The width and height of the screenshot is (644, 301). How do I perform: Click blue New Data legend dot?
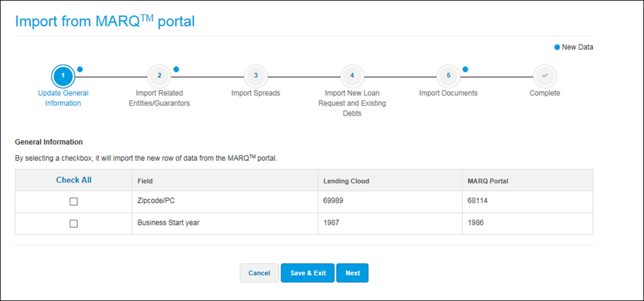point(557,47)
